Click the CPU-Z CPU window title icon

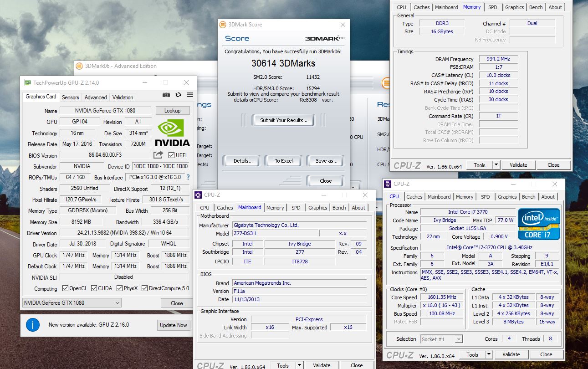point(388,184)
